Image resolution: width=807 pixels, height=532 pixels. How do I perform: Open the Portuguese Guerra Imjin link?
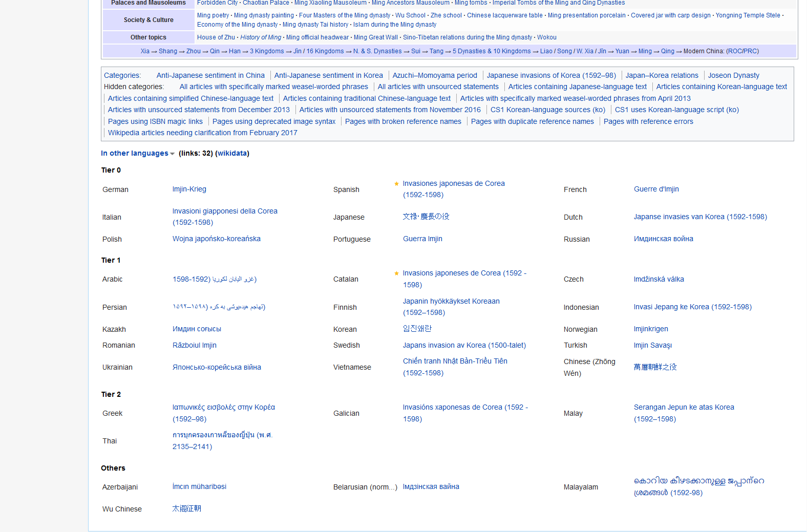pos(422,239)
